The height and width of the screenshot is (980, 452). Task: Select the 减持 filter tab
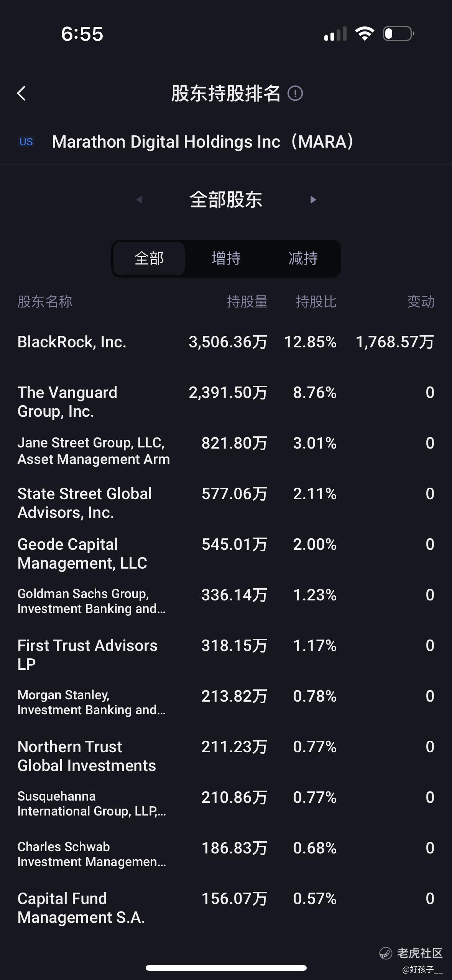coord(303,258)
